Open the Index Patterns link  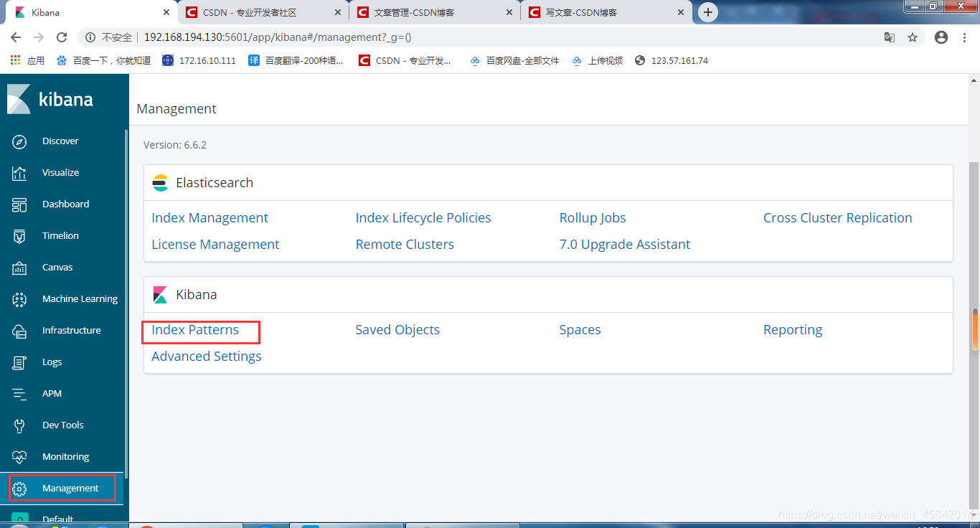coord(195,330)
